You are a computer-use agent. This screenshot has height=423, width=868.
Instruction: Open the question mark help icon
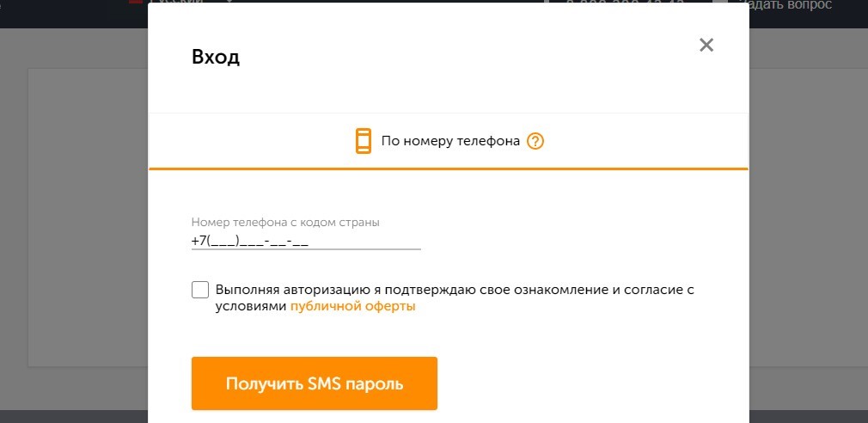pyautogui.click(x=535, y=142)
